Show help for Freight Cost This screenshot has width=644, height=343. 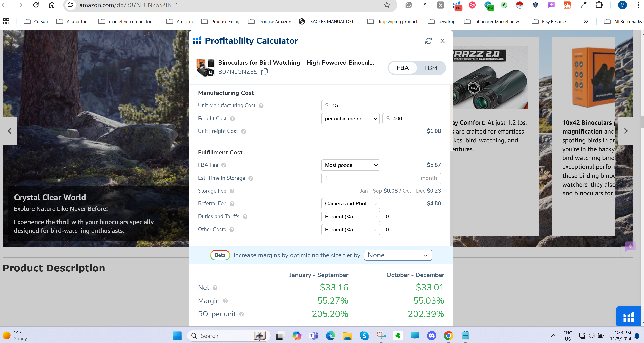(232, 119)
